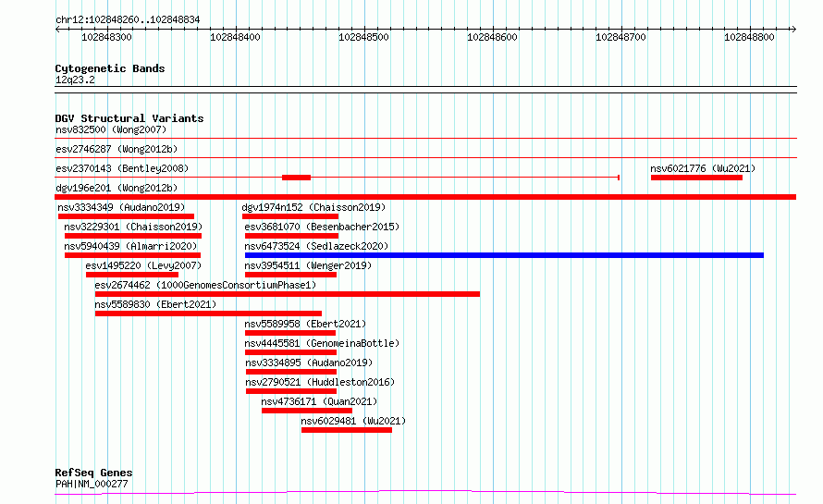Select dgv1974n152 (Chaisson2019) label
The width and height of the screenshot is (823, 504).
click(313, 207)
